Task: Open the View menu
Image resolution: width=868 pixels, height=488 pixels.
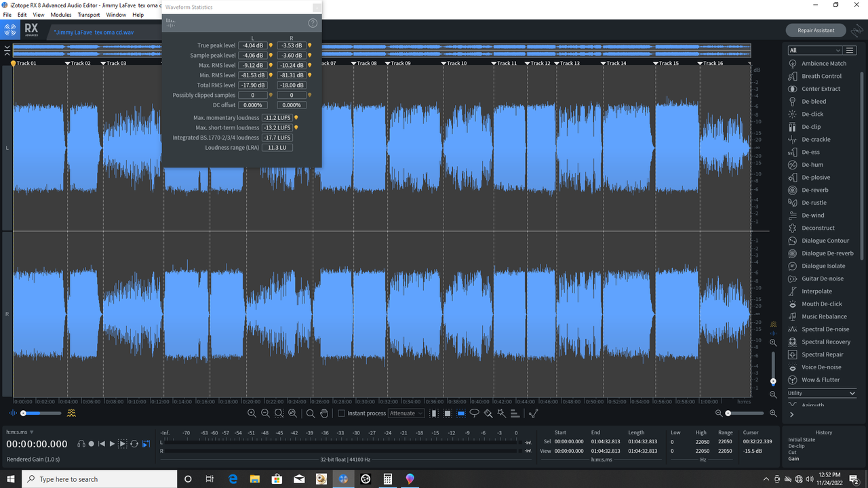Action: [39, 14]
